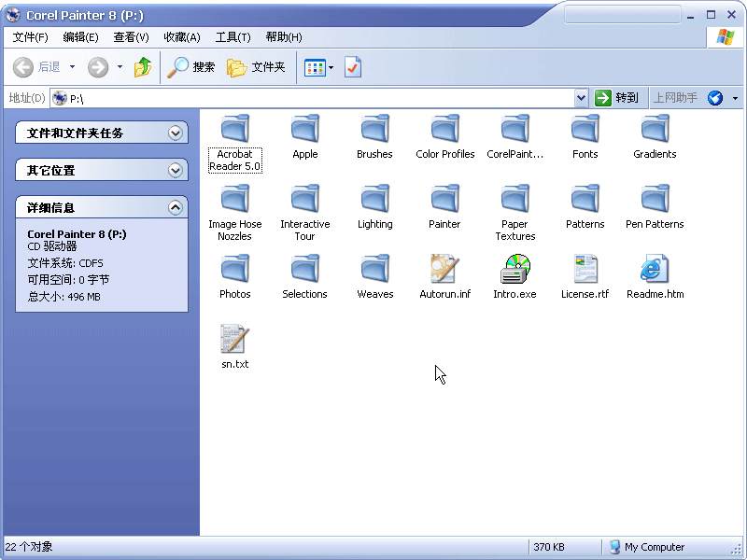747x560 pixels.
Task: Click the Windows flag logo
Action: coord(726,36)
